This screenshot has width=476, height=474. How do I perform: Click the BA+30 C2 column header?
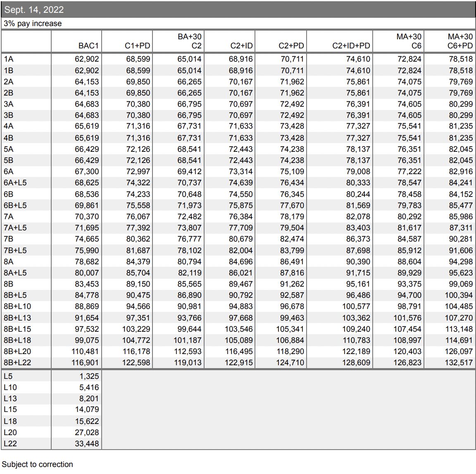(190, 41)
